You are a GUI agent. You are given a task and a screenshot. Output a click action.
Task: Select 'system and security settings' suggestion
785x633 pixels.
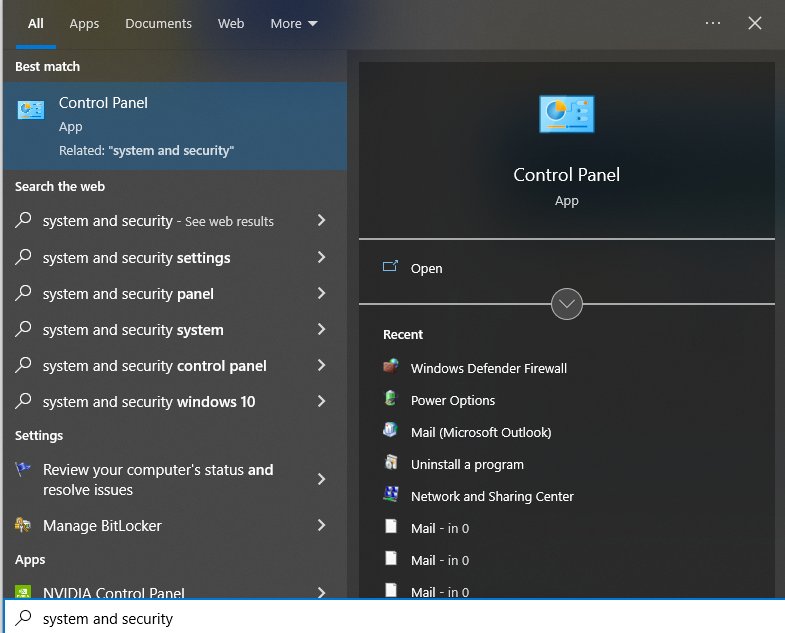click(x=175, y=257)
